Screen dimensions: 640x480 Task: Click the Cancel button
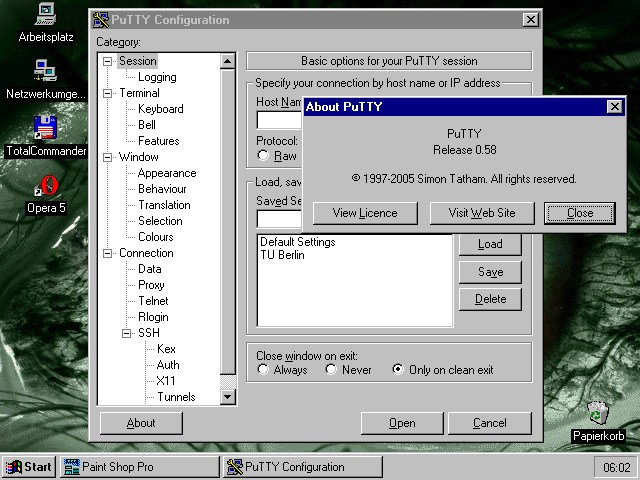490,423
